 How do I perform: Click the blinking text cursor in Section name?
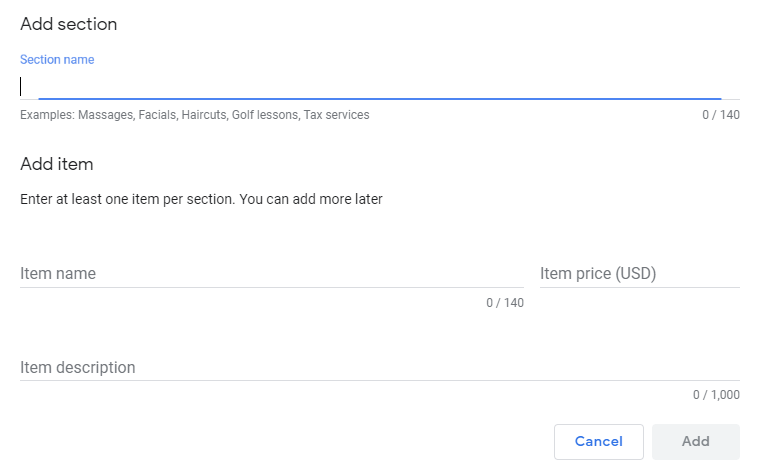point(21,87)
